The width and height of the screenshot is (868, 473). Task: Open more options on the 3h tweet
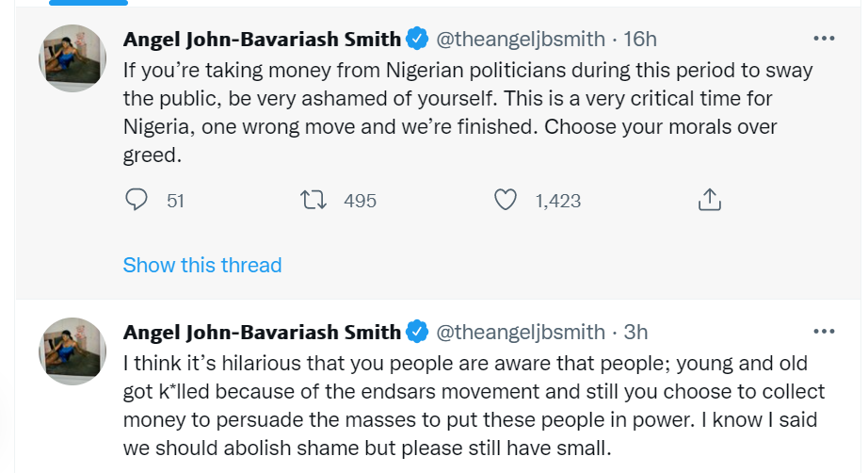(x=824, y=332)
